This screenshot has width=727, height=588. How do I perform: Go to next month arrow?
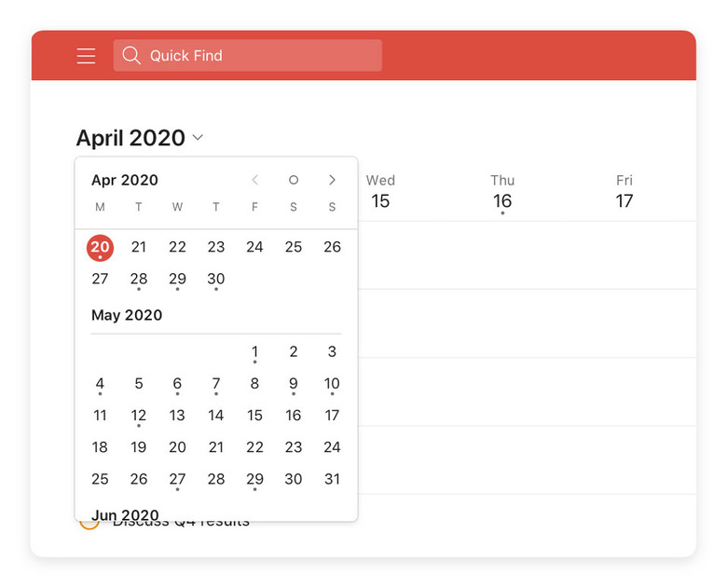coord(332,180)
